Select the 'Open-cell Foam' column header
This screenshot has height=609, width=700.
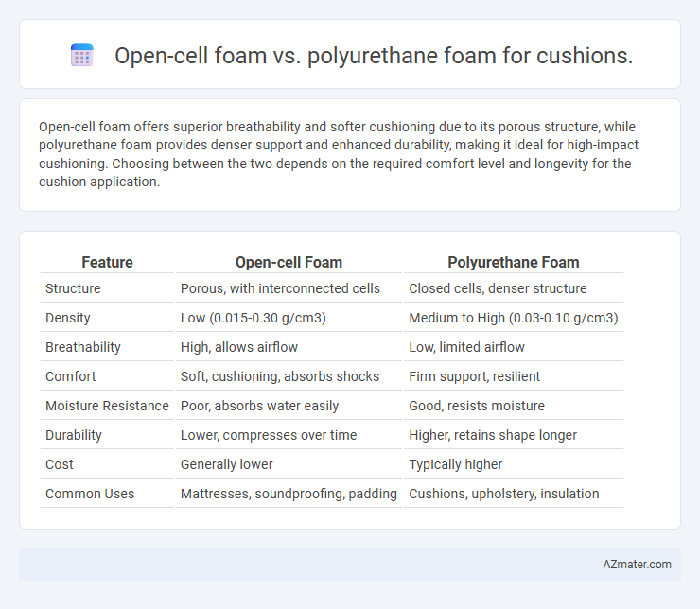(289, 262)
